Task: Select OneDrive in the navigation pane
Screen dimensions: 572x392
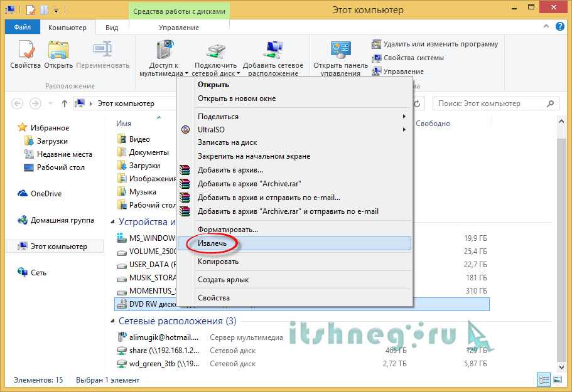Action: tap(40, 193)
